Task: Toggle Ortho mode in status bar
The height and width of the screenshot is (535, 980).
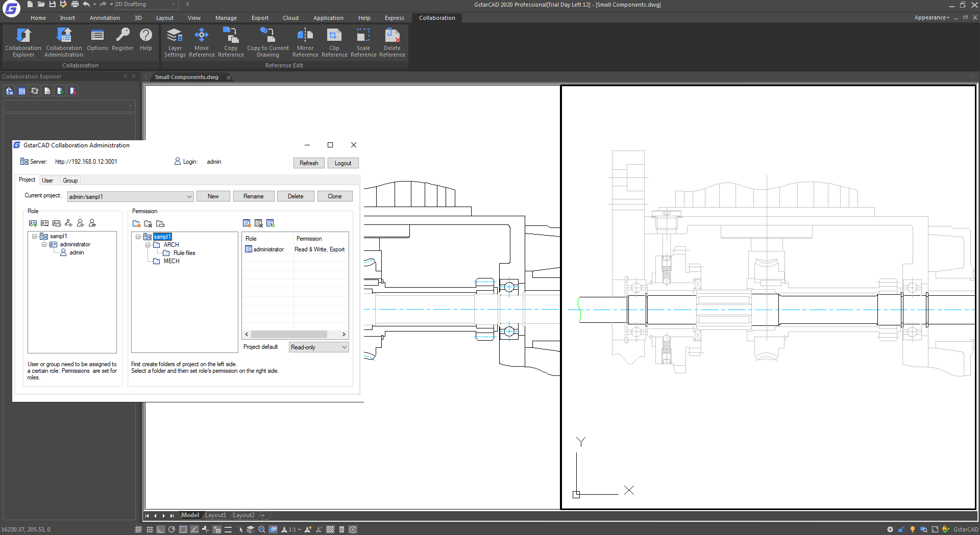Action: click(161, 529)
